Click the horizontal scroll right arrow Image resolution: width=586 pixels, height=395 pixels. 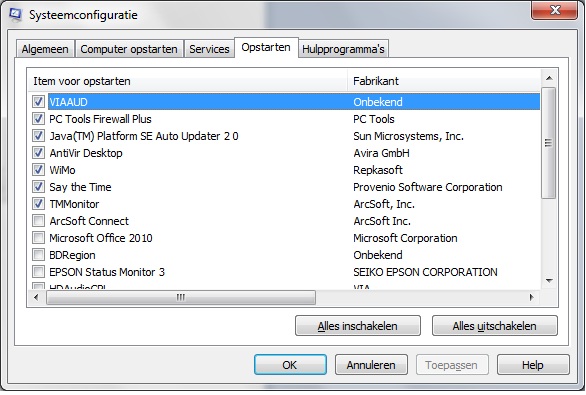[532, 297]
